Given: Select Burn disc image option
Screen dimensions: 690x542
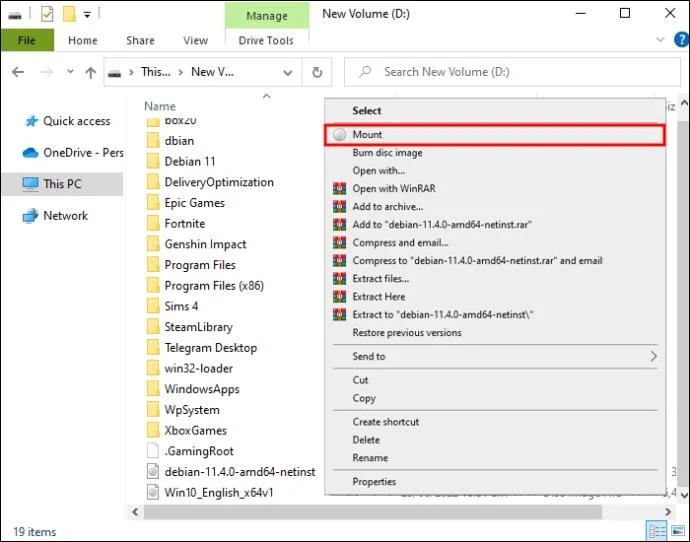Looking at the screenshot, I should [495, 153].
